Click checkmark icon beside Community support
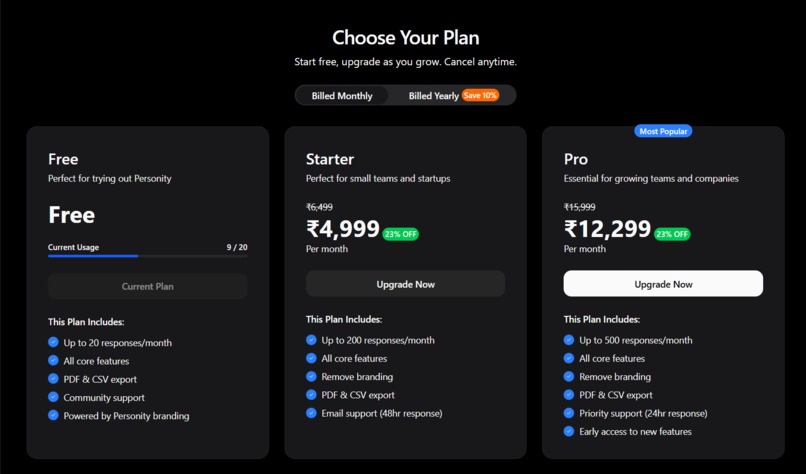The image size is (806, 474). tap(53, 397)
